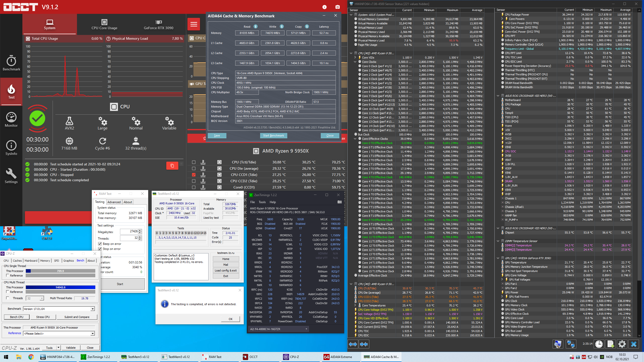Reset HWiNFO timer via clock icon
This screenshot has height=362, width=644.
tap(599, 344)
